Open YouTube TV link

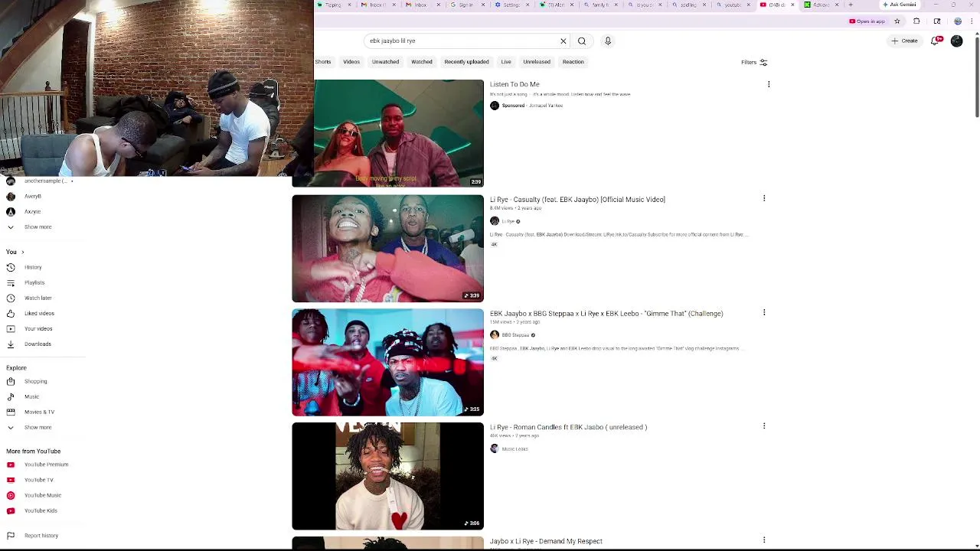(38, 480)
